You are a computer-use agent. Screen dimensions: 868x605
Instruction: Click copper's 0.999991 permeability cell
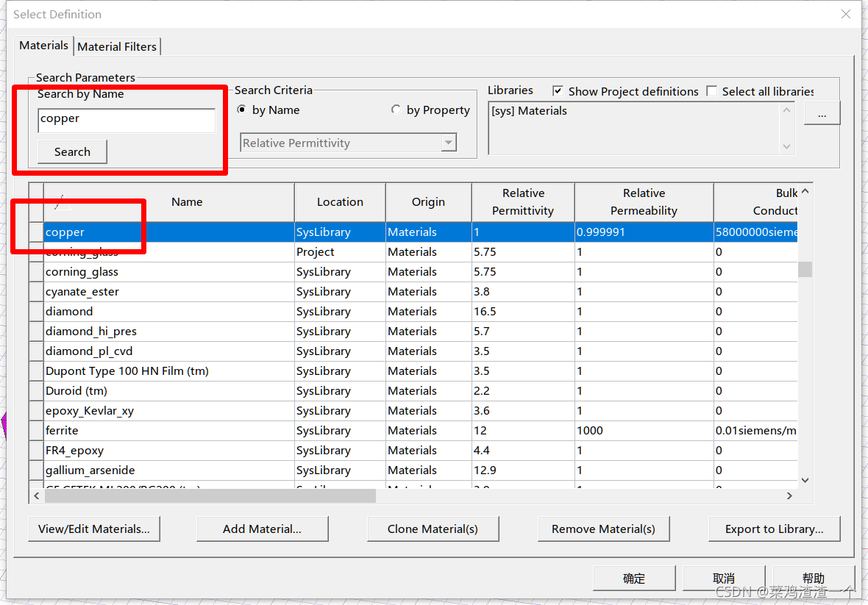(x=644, y=232)
